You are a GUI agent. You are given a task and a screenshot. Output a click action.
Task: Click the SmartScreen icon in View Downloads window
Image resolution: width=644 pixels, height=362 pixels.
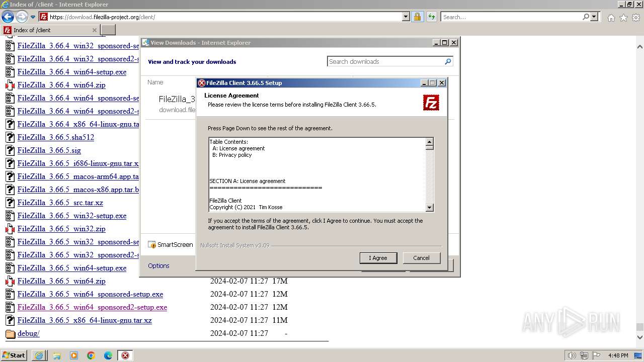click(151, 244)
